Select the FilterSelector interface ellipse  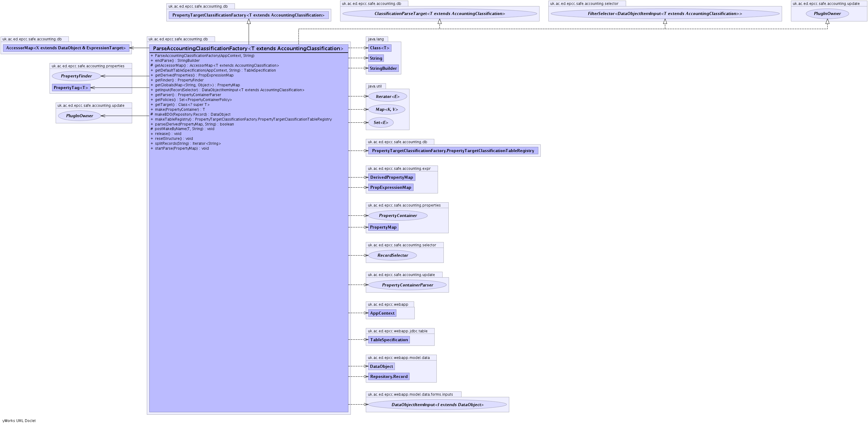665,14
